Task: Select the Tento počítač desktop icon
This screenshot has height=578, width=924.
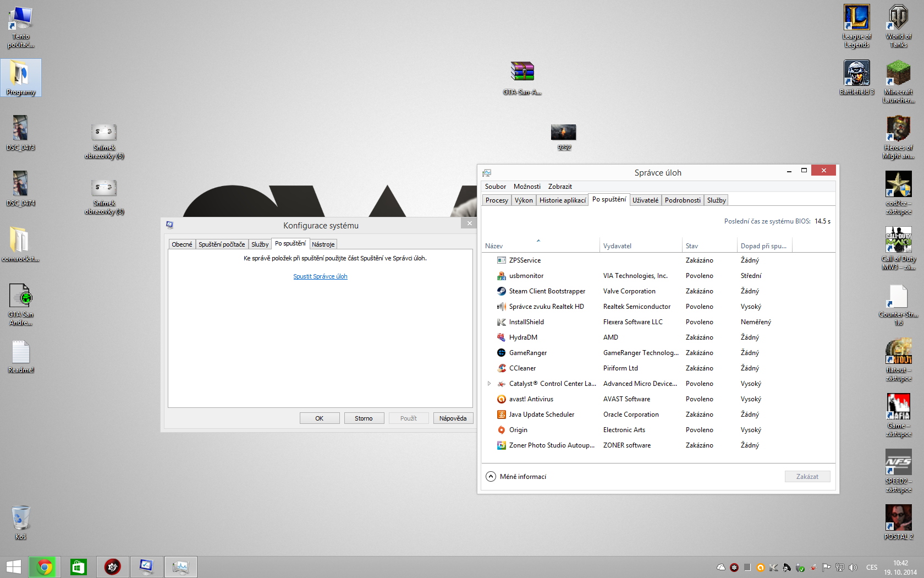Action: 20,27
